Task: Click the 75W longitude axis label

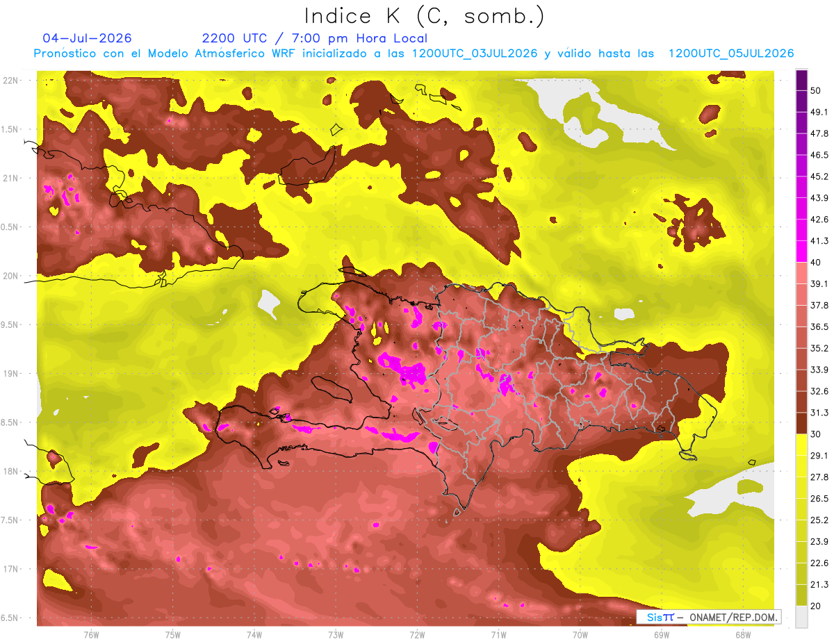Action: click(173, 635)
